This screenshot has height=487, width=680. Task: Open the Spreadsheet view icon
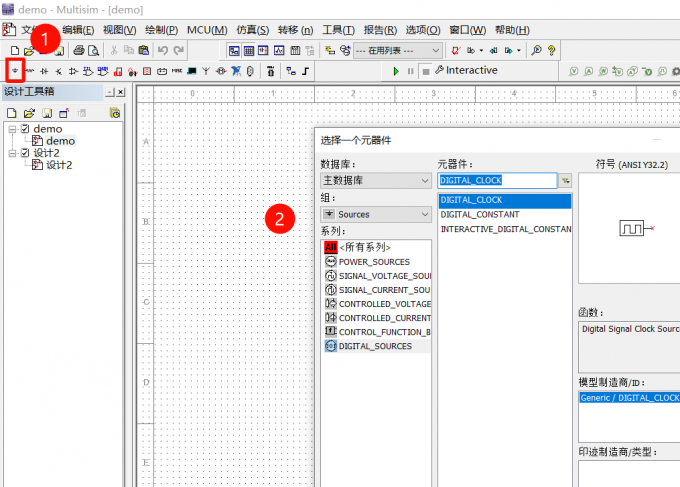pyautogui.click(x=249, y=51)
